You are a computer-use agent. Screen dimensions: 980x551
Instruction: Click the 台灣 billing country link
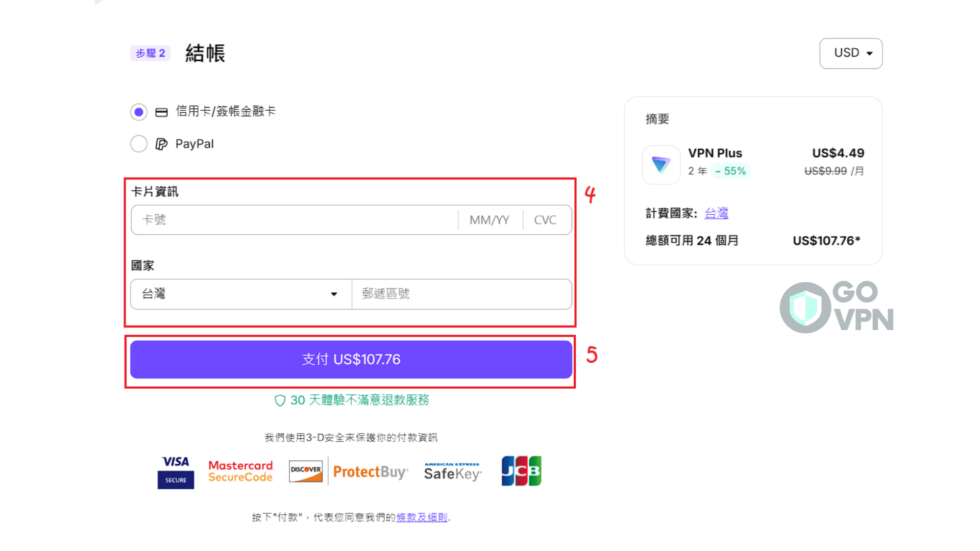tap(716, 213)
